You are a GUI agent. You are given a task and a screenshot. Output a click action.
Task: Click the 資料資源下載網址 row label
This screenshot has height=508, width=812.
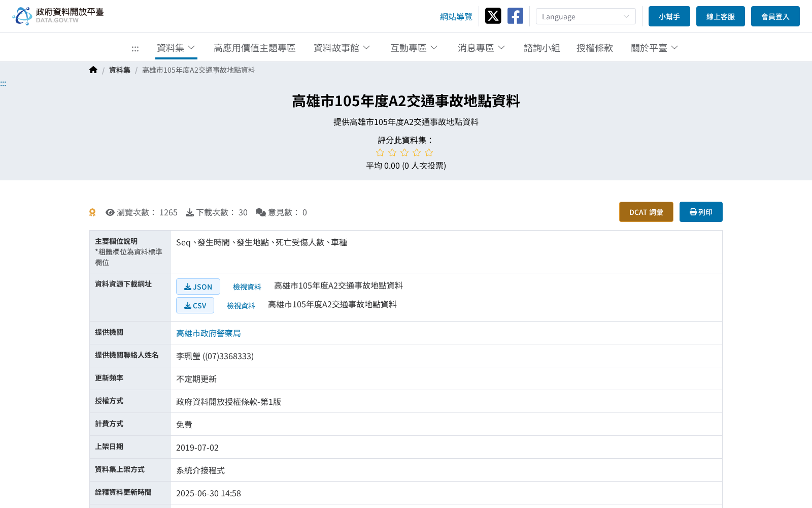pyautogui.click(x=123, y=284)
